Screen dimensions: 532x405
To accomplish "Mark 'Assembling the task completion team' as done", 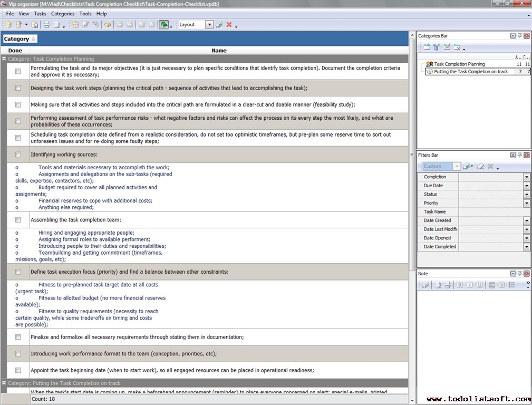I will (18, 220).
